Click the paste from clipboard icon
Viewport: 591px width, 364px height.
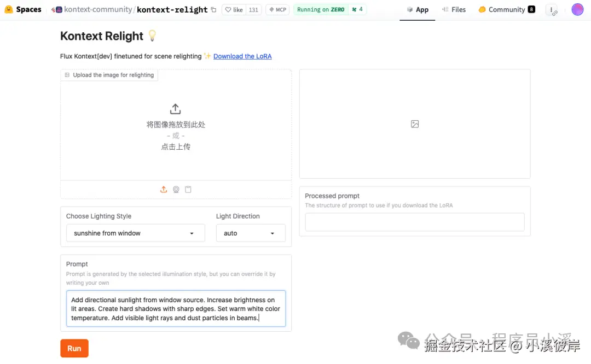point(188,189)
